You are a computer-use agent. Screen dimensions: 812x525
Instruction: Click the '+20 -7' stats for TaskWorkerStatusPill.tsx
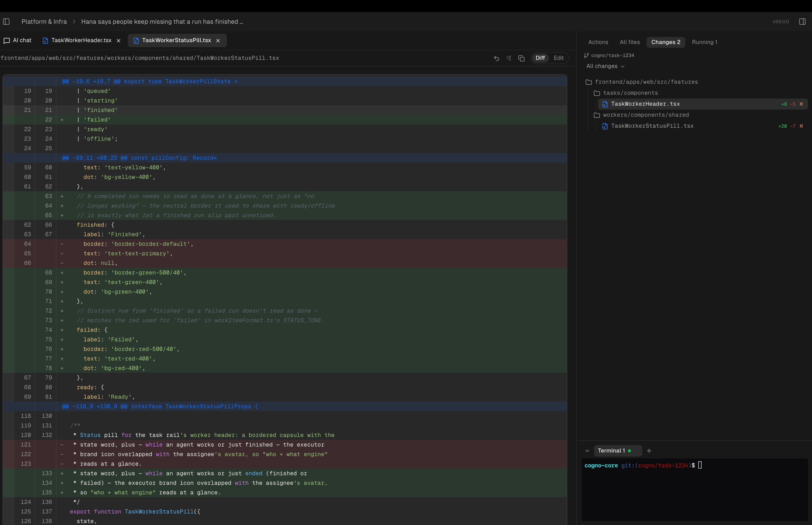(787, 126)
